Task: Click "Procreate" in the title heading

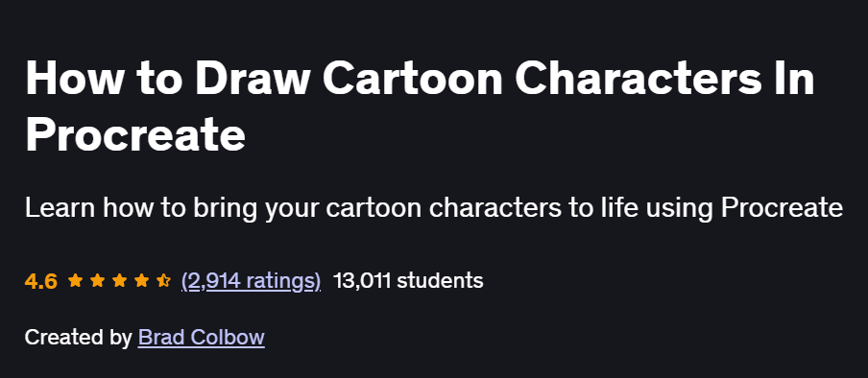Action: tap(135, 134)
